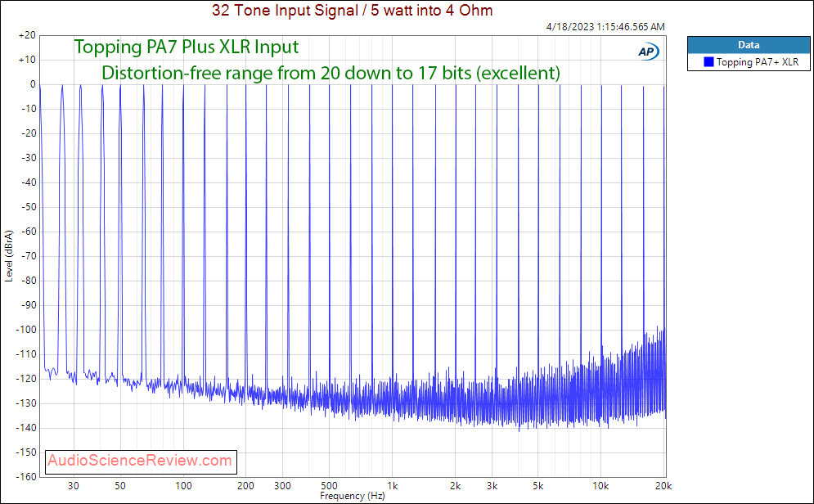Click the "Level (dBrA)" vertical axis title
Viewport: 814px width, 504px height.
pos(8,256)
